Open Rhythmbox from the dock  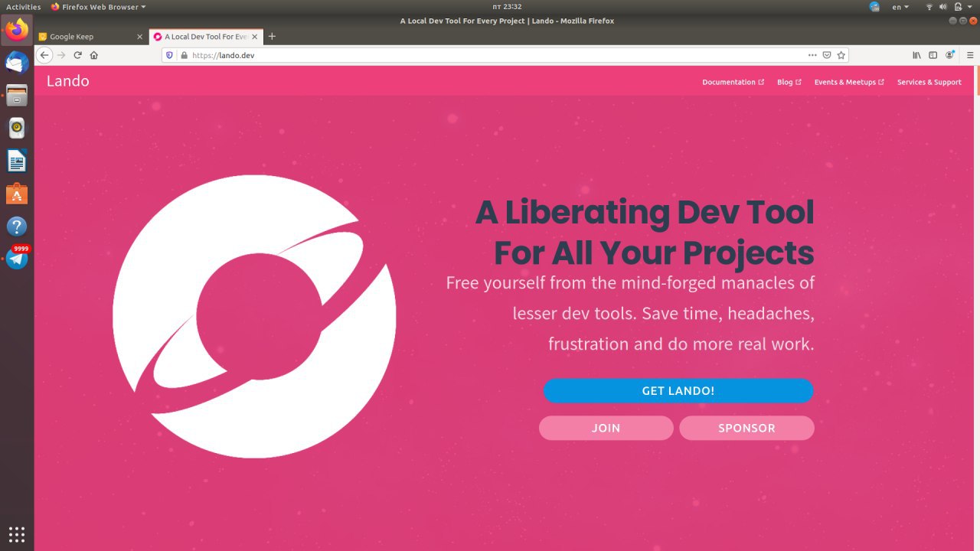point(17,129)
